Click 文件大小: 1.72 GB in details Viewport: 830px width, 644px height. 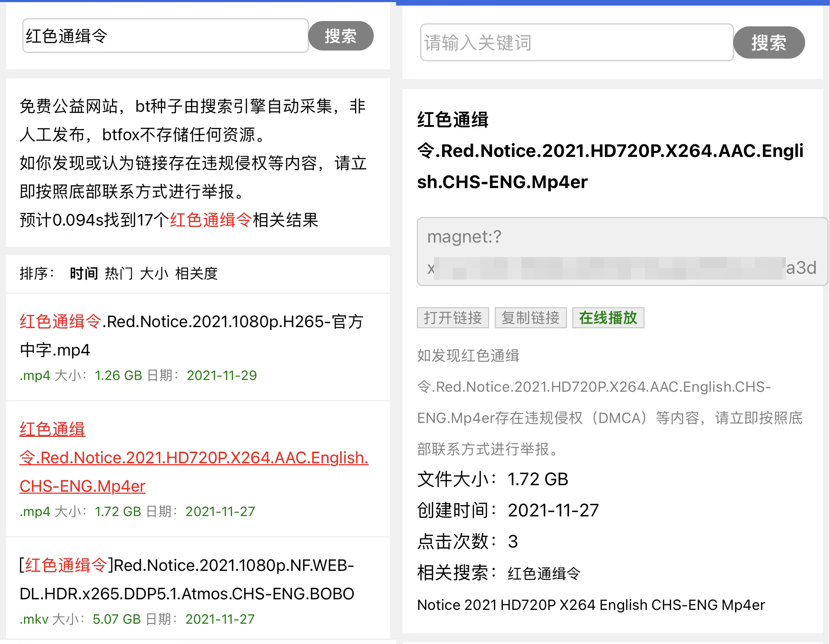[493, 479]
